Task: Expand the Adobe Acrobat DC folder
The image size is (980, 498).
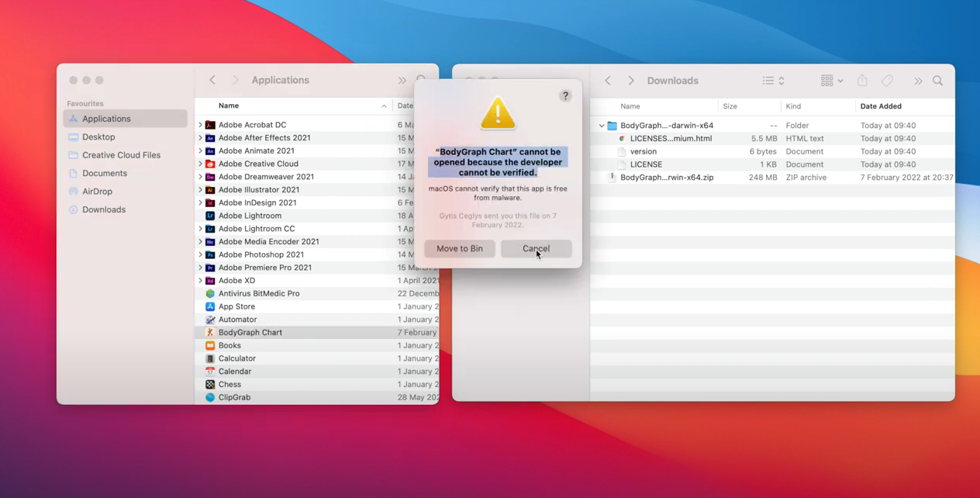Action: (200, 125)
